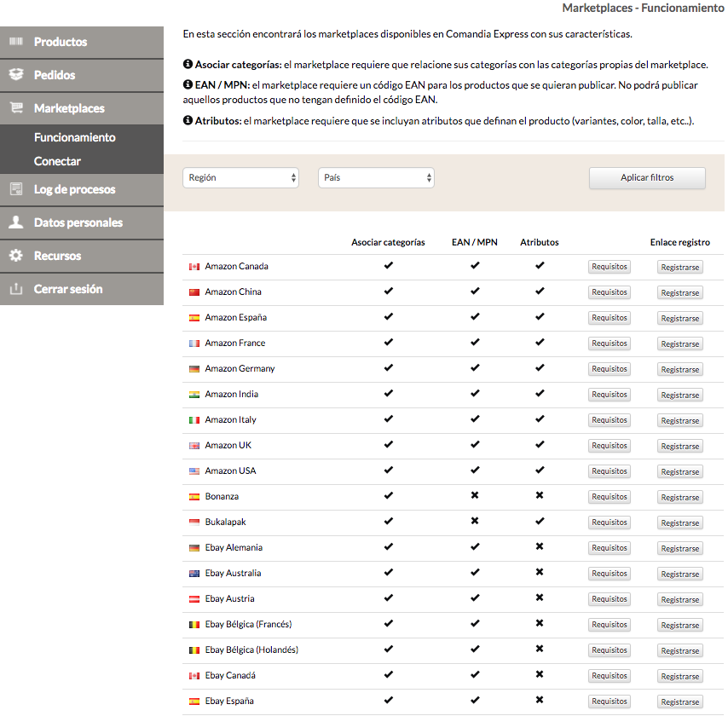Click Cerrar sesión to log out
Viewport: 728px width, 716px height.
click(x=82, y=289)
